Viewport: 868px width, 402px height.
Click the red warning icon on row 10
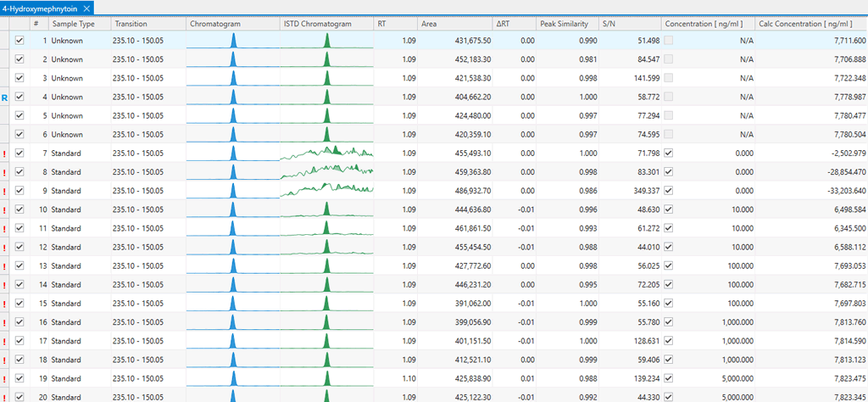tap(4, 209)
